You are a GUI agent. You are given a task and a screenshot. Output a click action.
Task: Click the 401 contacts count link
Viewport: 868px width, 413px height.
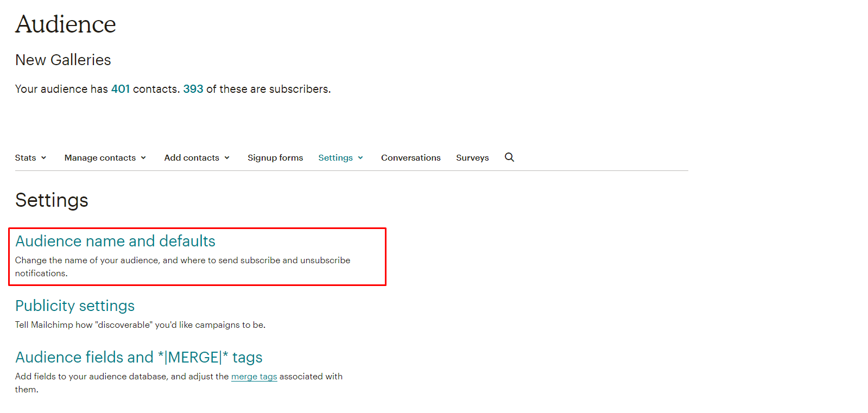(121, 89)
